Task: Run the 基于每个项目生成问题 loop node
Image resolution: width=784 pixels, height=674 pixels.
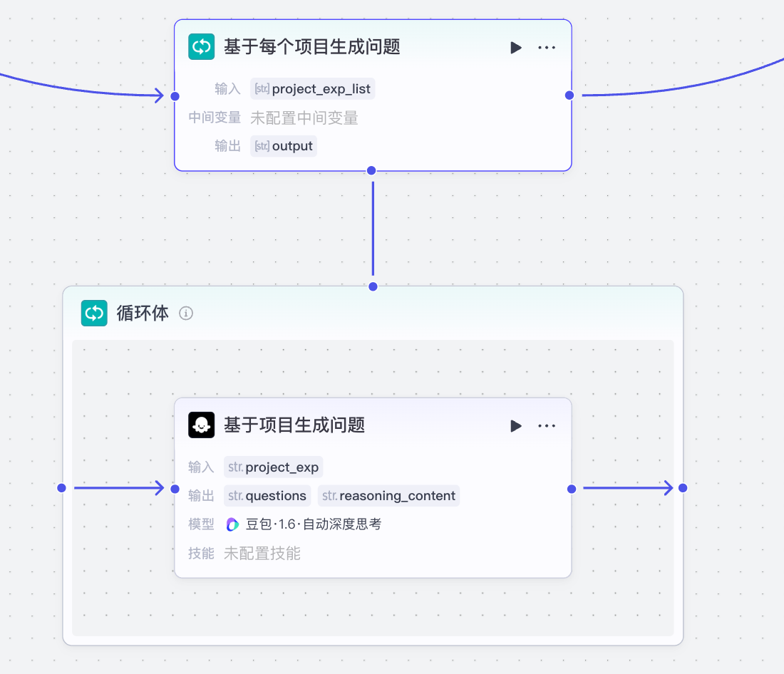Action: point(516,48)
